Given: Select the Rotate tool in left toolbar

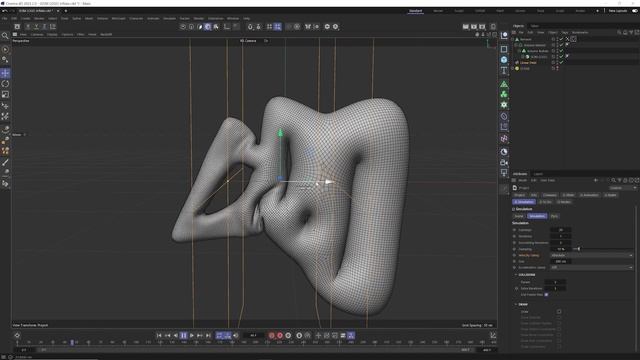Looking at the screenshot, I should [5, 84].
